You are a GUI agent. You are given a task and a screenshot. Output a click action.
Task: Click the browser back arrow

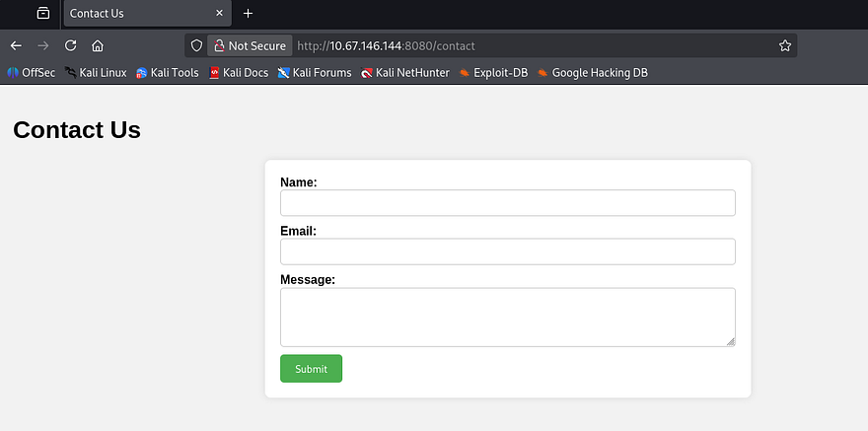click(16, 45)
